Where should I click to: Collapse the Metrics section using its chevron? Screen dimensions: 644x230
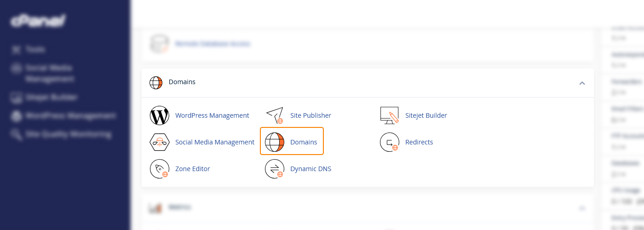(582, 208)
